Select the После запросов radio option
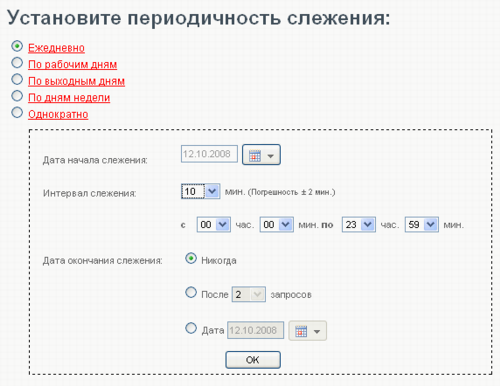This screenshot has width=500, height=386. tap(191, 292)
